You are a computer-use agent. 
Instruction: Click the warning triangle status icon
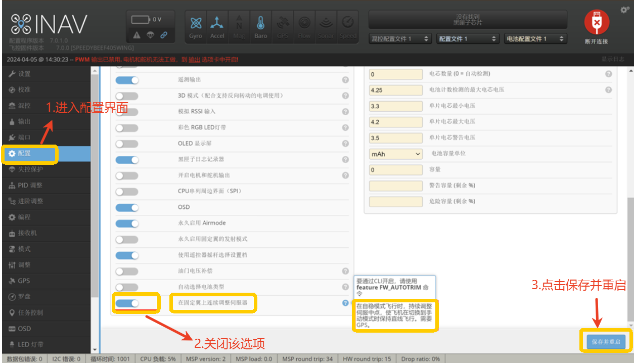(x=137, y=35)
